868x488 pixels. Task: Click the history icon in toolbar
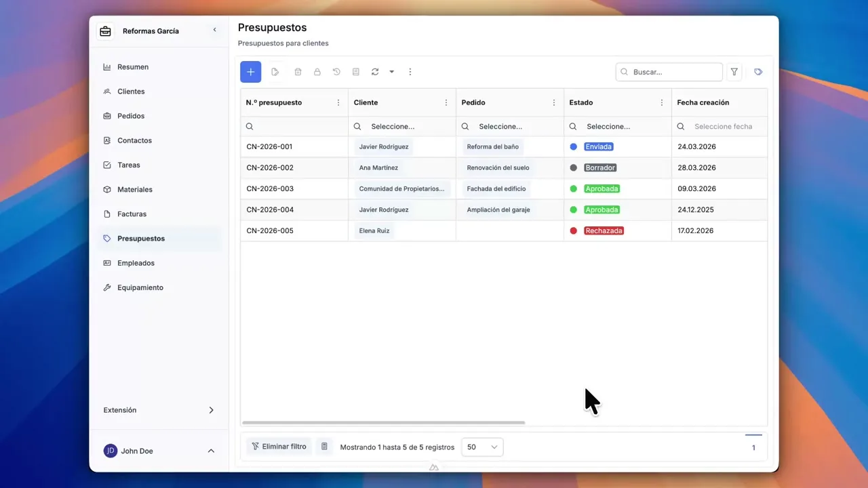(x=336, y=72)
